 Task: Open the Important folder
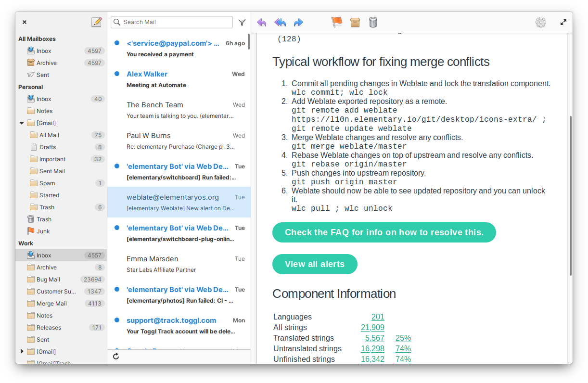click(x=61, y=159)
